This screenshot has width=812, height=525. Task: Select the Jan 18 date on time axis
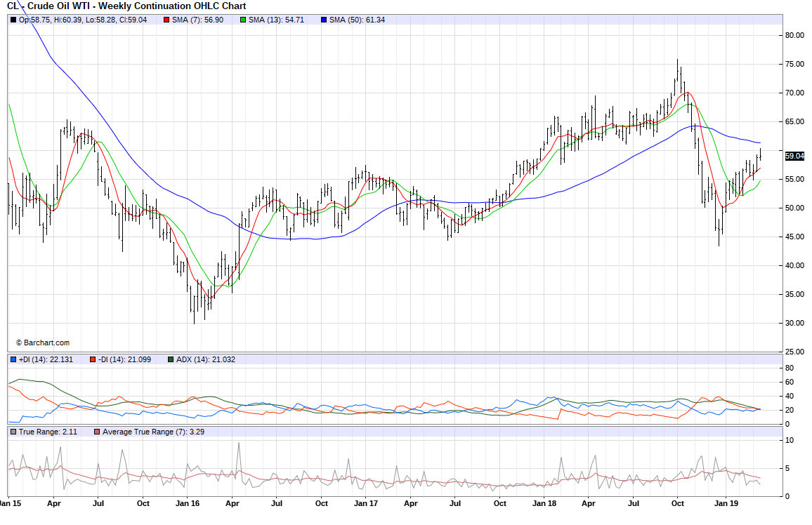pos(544,503)
